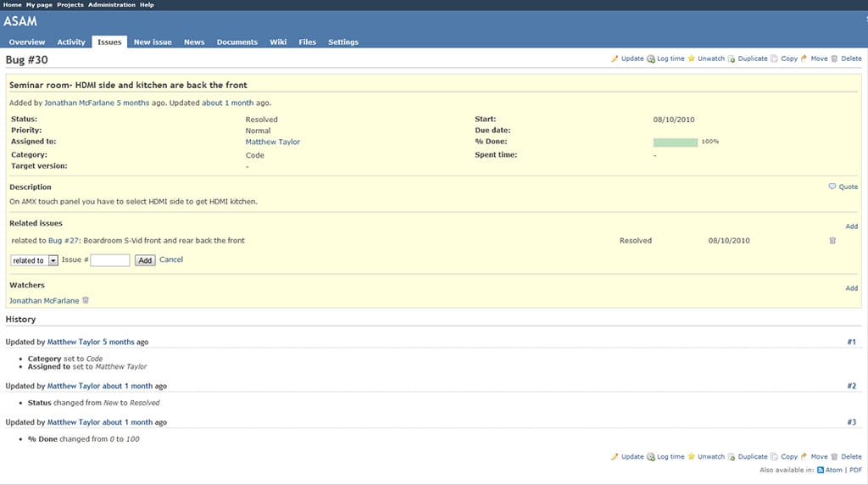Go to Home in top menu

(12, 4)
